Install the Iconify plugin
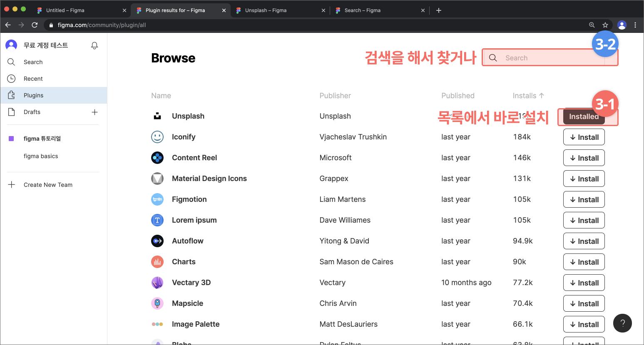Image resolution: width=644 pixels, height=345 pixels. (x=584, y=137)
